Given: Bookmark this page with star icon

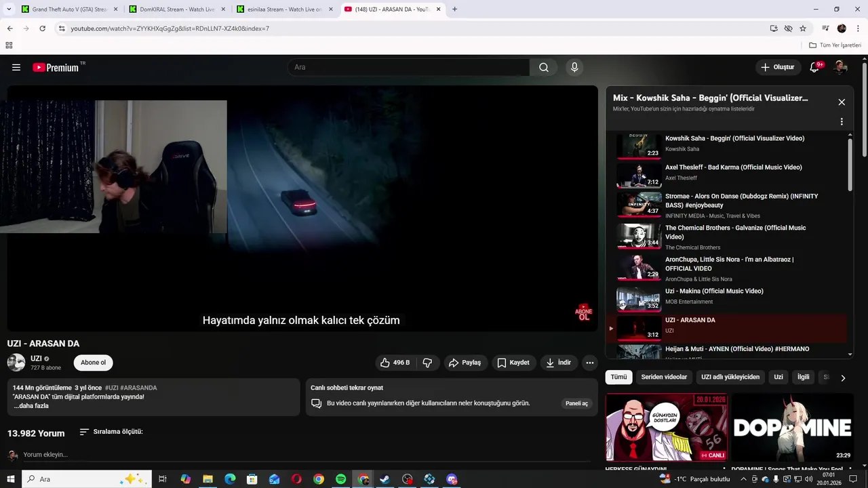Looking at the screenshot, I should point(803,28).
